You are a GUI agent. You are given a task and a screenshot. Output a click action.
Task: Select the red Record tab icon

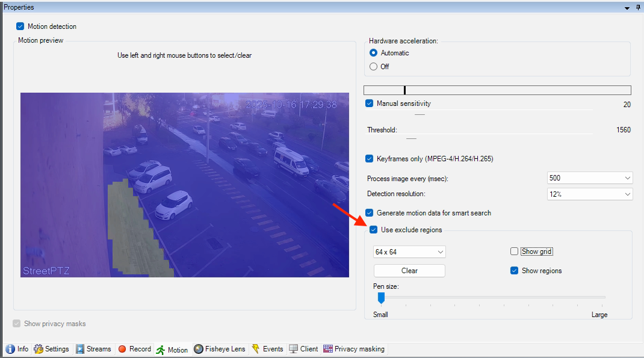pyautogui.click(x=122, y=349)
